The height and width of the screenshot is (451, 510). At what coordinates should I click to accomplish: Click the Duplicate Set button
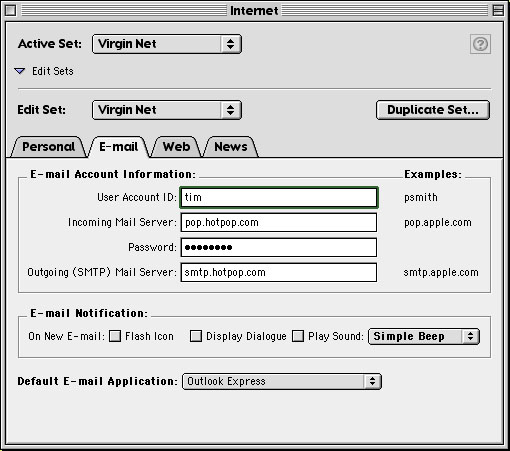pos(433,110)
